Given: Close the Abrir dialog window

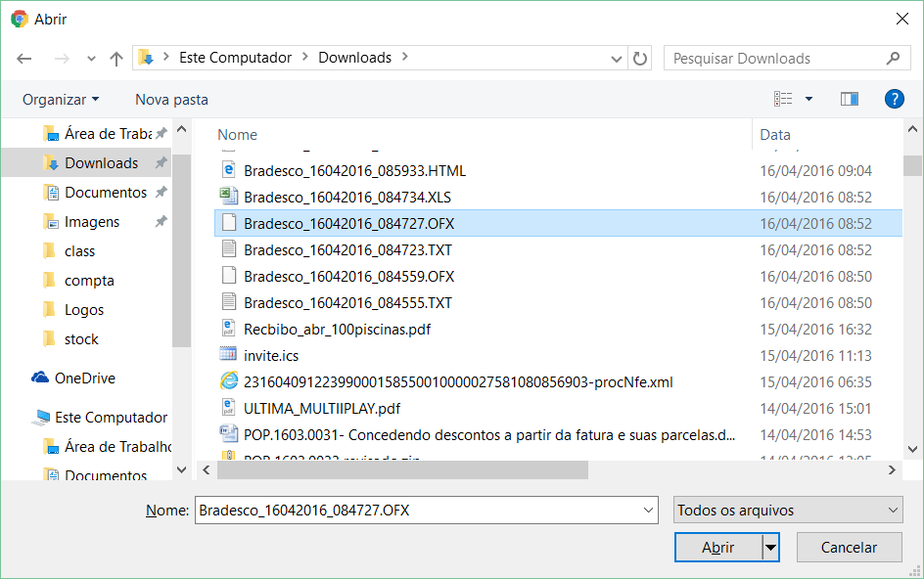Looking at the screenshot, I should (x=902, y=20).
